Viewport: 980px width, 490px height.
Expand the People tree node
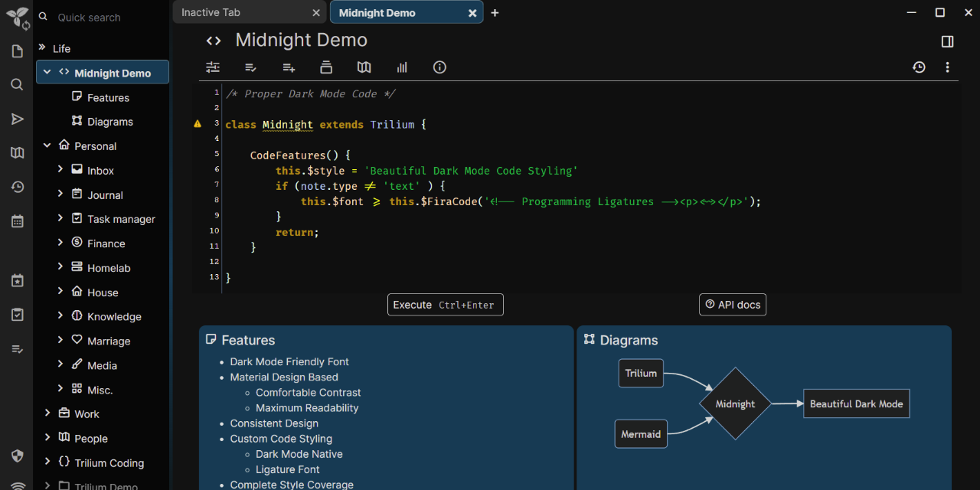(47, 437)
